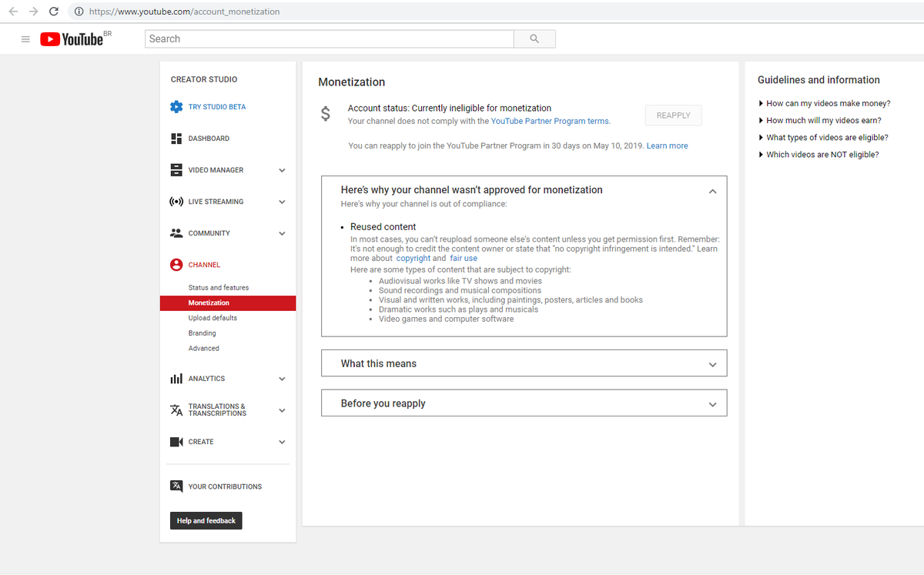Viewport: 924px width, 575px height.
Task: Click the Help and feedback button
Action: tap(206, 521)
